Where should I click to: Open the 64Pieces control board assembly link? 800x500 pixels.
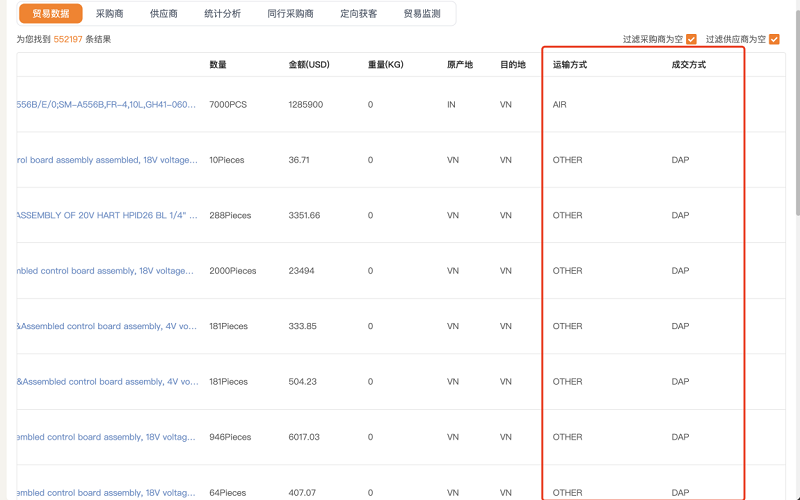[106, 493]
